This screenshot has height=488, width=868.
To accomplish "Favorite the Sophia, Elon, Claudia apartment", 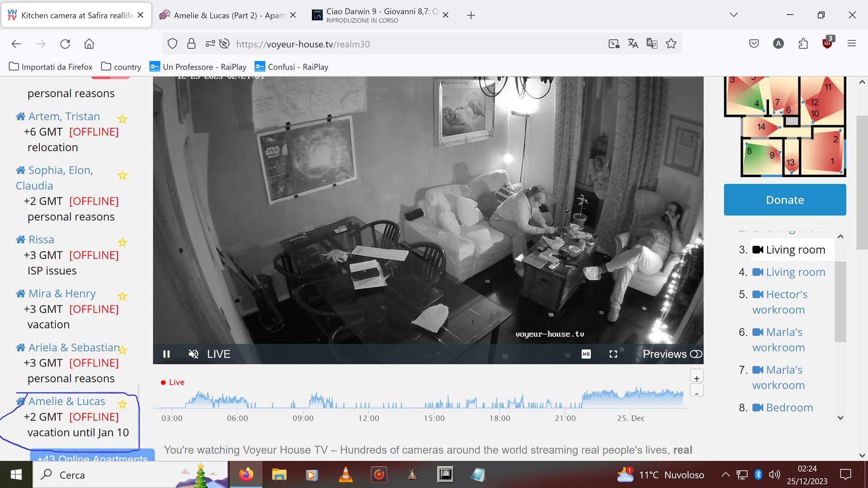I will [x=122, y=175].
